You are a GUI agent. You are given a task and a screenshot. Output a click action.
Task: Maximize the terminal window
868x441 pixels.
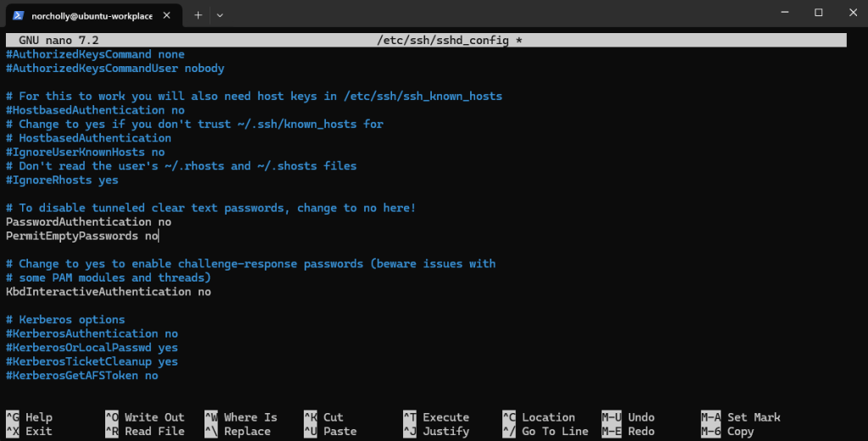pyautogui.click(x=818, y=13)
